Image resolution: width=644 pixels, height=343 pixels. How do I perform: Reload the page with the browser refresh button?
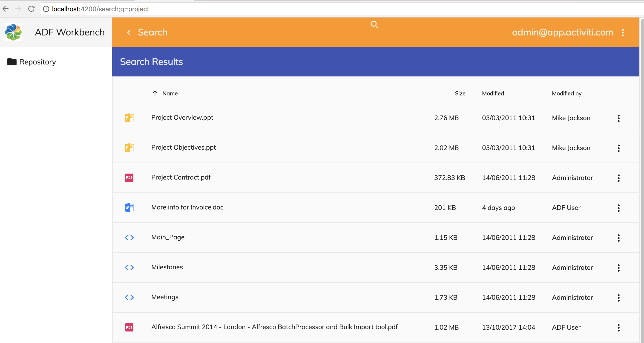tap(31, 9)
